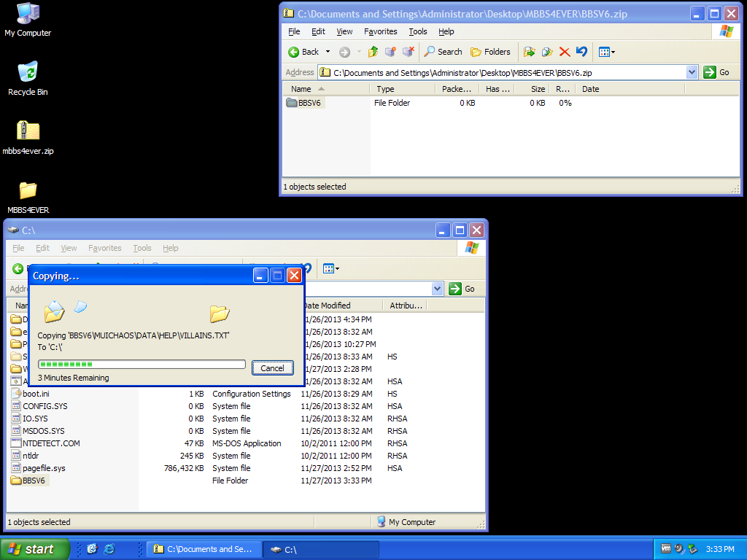Select the mbbs4ever.zip desktop icon
Image resolution: width=747 pixels, height=560 pixels.
[x=28, y=132]
